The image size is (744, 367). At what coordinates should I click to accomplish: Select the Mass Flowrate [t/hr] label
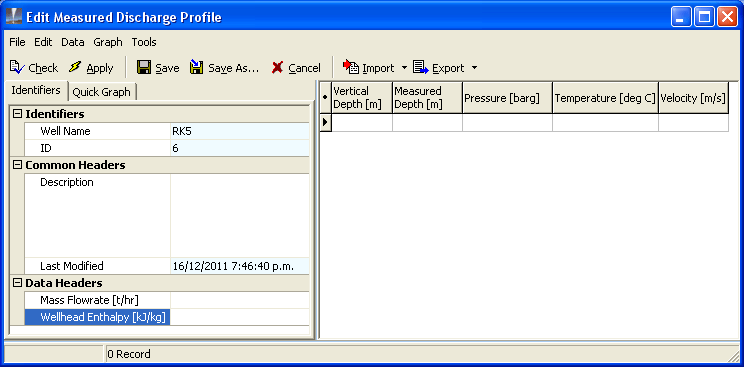click(x=89, y=300)
